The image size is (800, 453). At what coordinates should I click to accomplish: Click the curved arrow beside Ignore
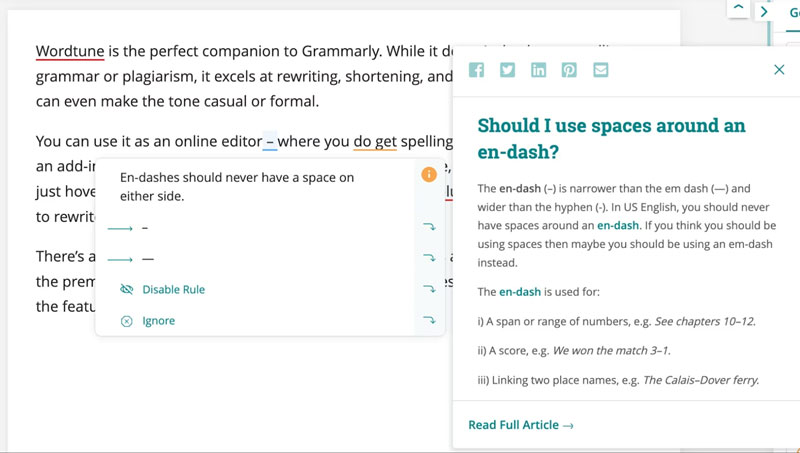click(429, 320)
